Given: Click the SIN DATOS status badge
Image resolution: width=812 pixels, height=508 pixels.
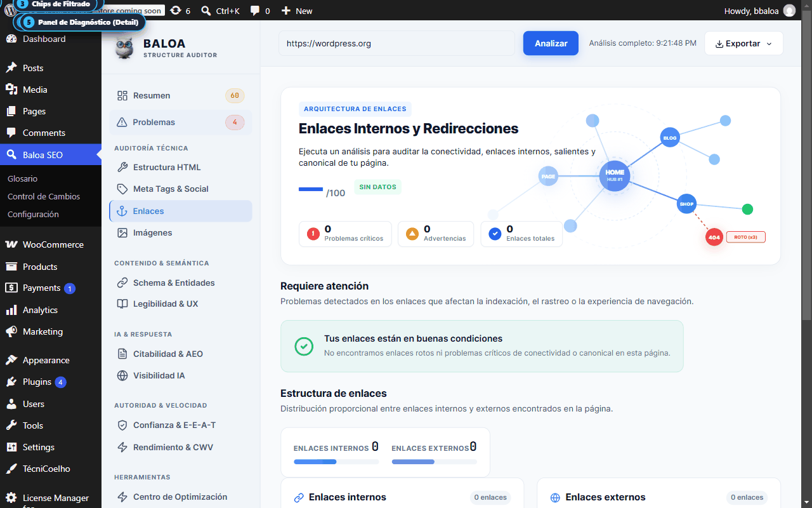Looking at the screenshot, I should pos(378,187).
